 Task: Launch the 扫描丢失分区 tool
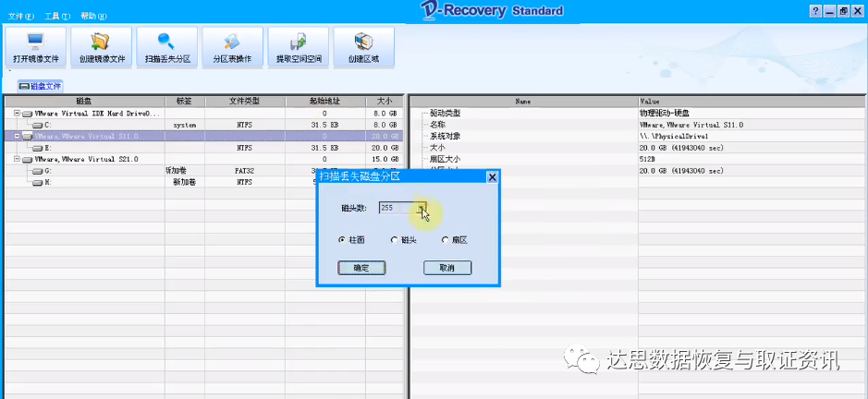pyautogui.click(x=167, y=48)
